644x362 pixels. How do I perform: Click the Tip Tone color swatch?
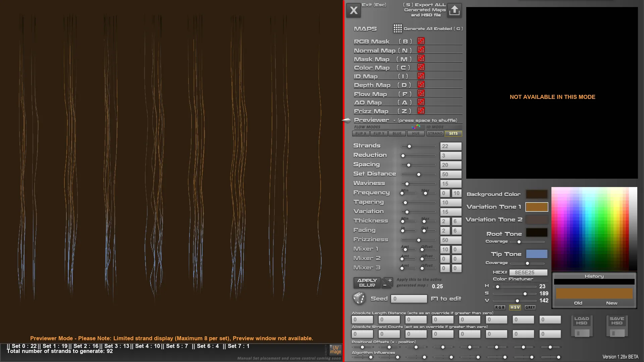click(x=536, y=254)
